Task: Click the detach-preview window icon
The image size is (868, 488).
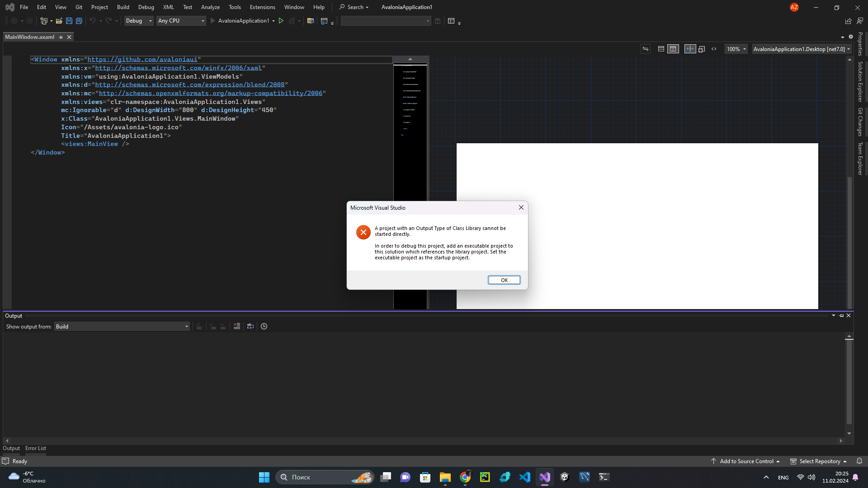Action: coord(702,49)
